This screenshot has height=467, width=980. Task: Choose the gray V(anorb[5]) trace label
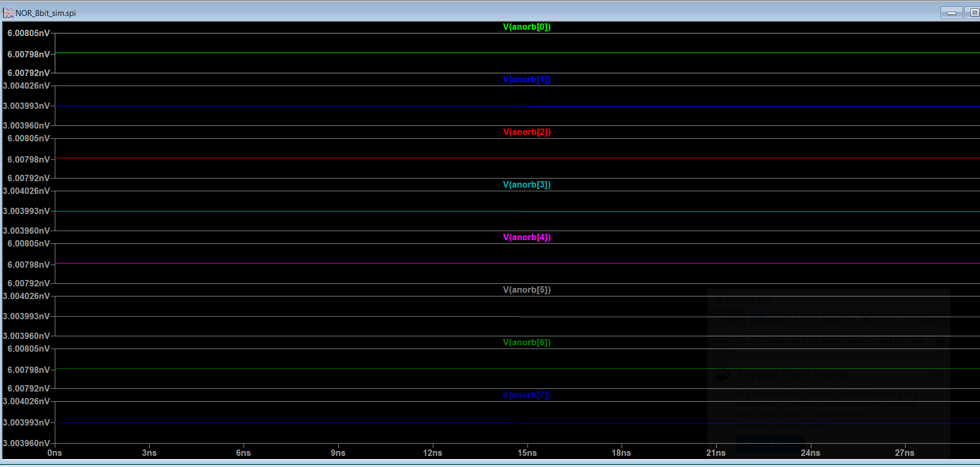[x=526, y=290]
